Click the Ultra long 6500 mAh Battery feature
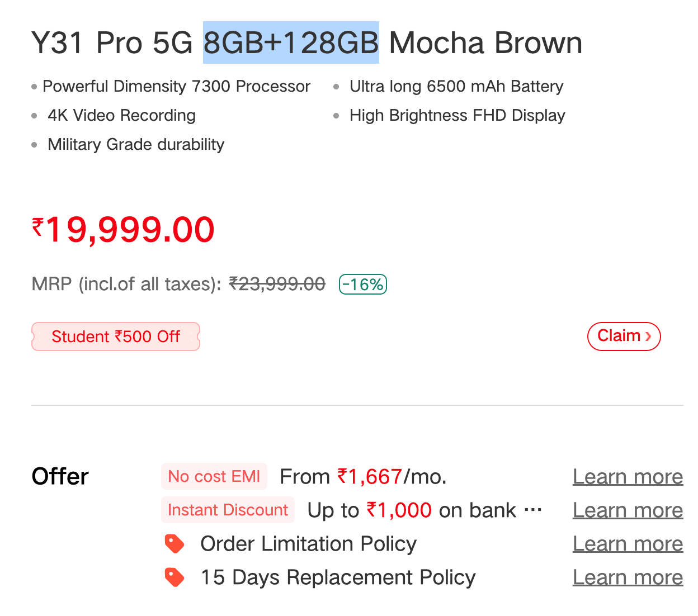 pyautogui.click(x=456, y=86)
